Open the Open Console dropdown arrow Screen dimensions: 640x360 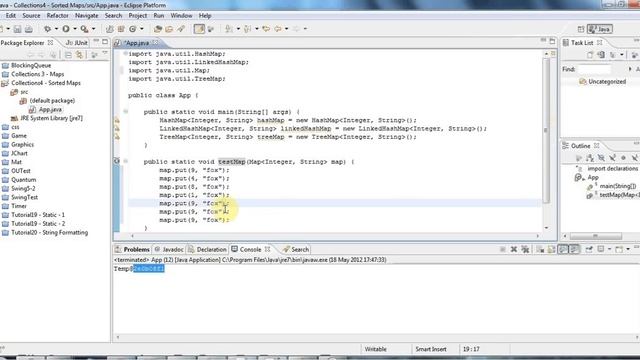pyautogui.click(x=628, y=249)
